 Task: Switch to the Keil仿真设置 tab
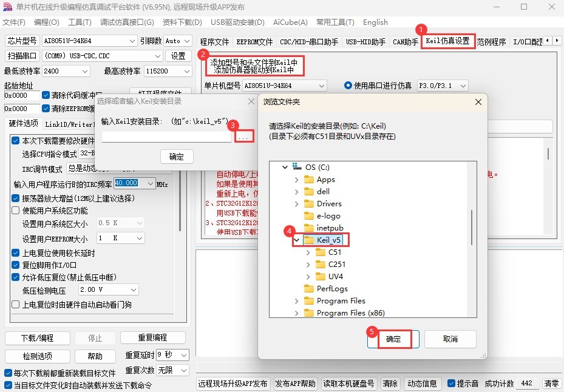click(x=448, y=41)
